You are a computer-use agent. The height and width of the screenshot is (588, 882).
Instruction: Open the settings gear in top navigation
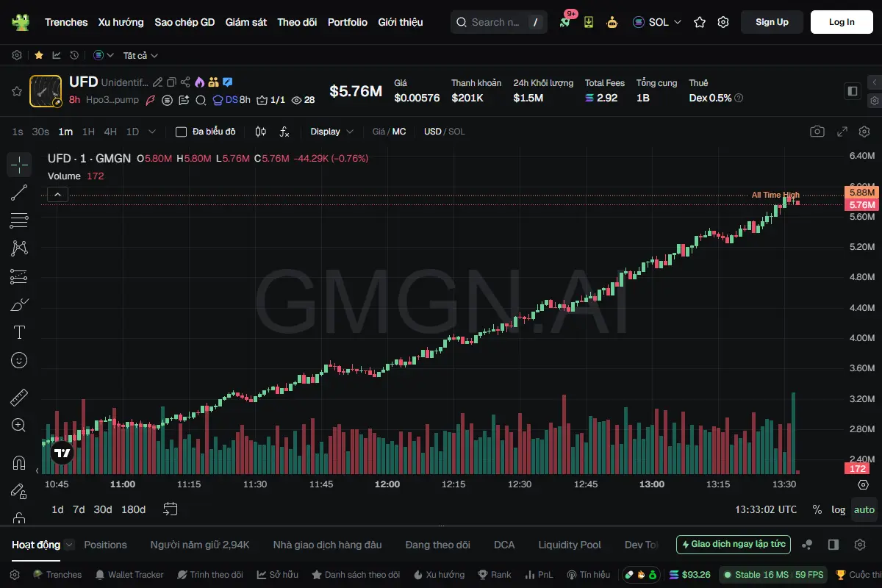pyautogui.click(x=723, y=22)
